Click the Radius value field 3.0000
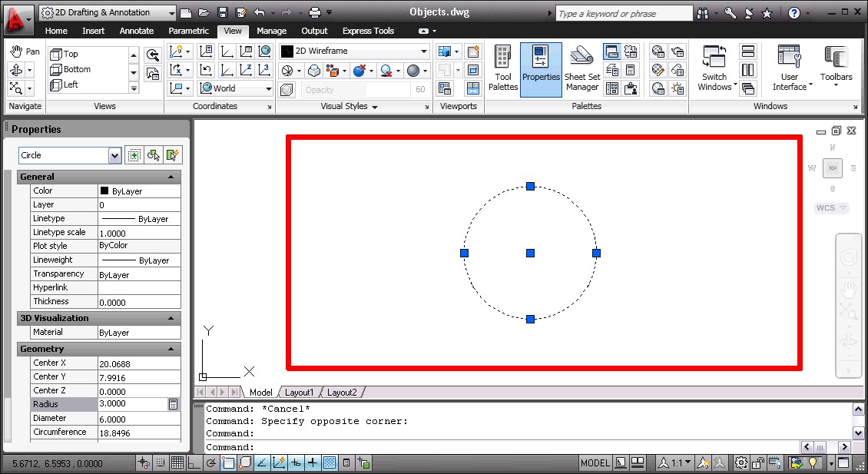This screenshot has height=474, width=868. pos(133,404)
